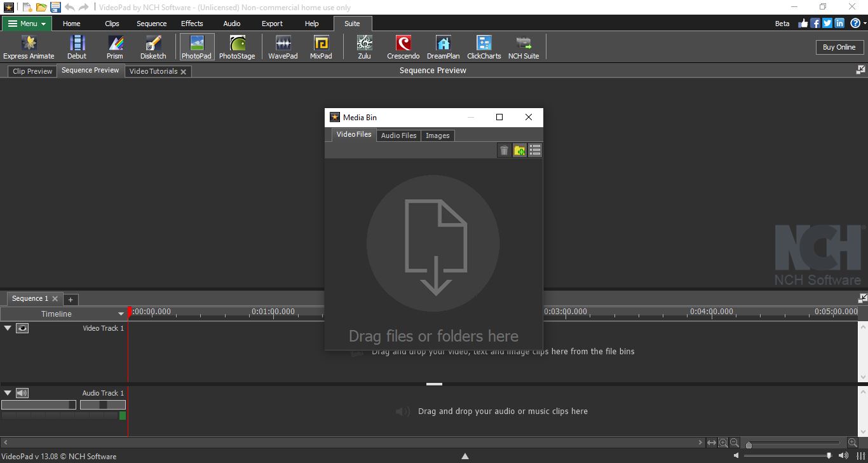Viewport: 868px width, 463px height.
Task: Pop out the Sequence Preview panel
Action: point(861,69)
